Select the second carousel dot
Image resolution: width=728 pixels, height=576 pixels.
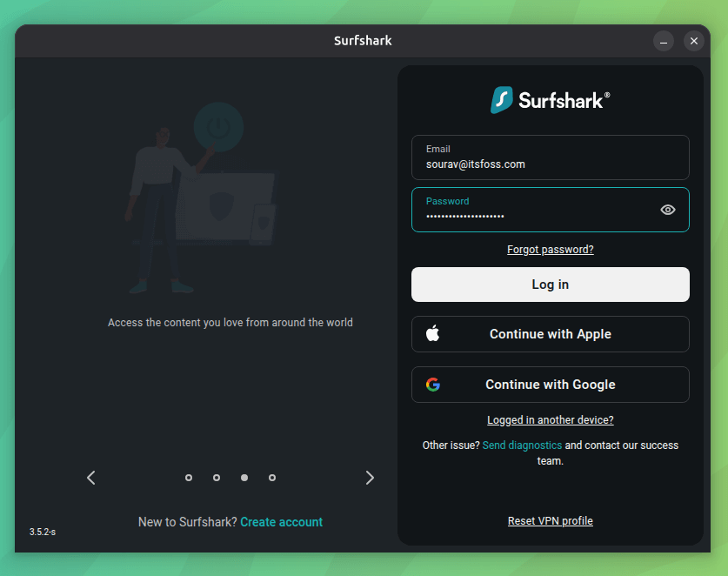[217, 478]
